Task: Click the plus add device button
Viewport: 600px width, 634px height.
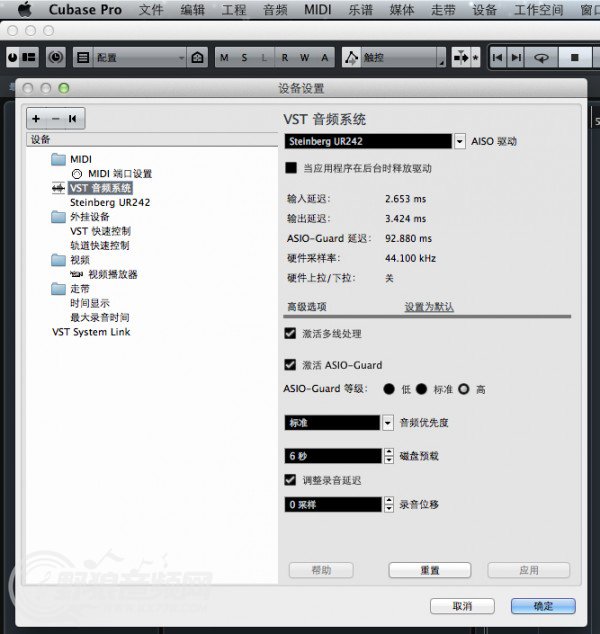Action: click(x=36, y=118)
